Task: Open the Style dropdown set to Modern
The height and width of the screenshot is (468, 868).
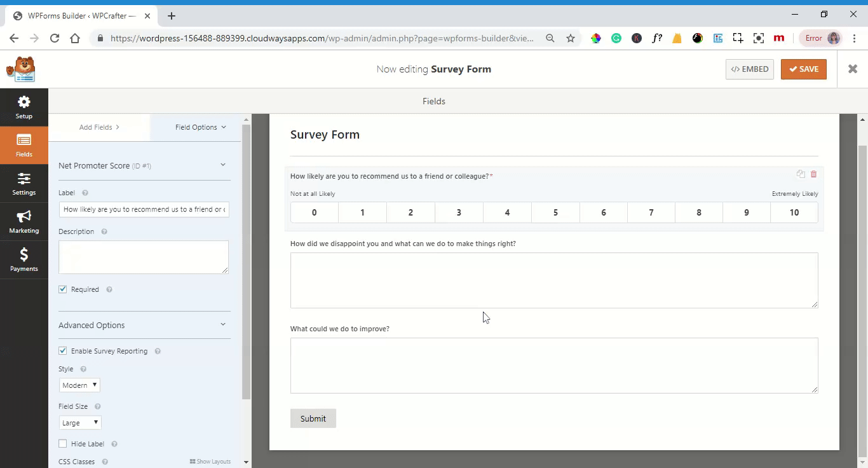Action: pos(79,385)
